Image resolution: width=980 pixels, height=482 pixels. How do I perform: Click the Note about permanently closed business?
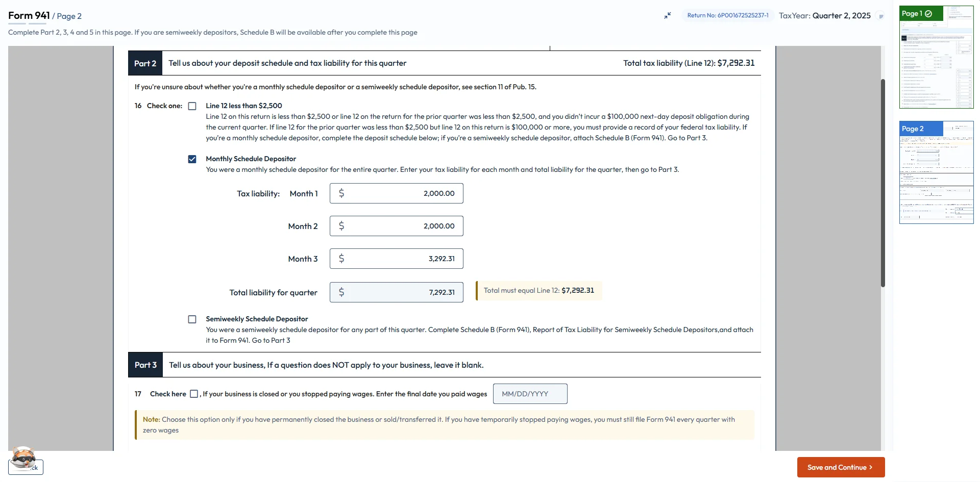[x=445, y=425]
